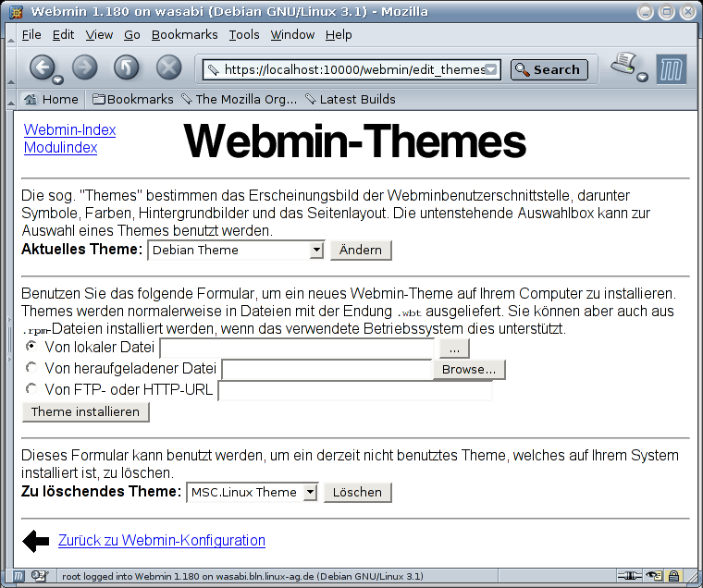Open the Aktuelles Theme dropdown

(x=236, y=250)
